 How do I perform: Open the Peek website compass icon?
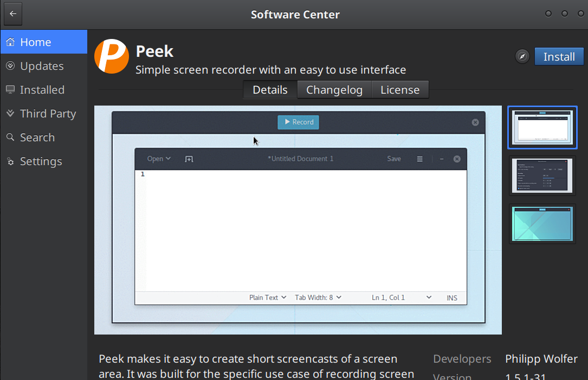(522, 56)
